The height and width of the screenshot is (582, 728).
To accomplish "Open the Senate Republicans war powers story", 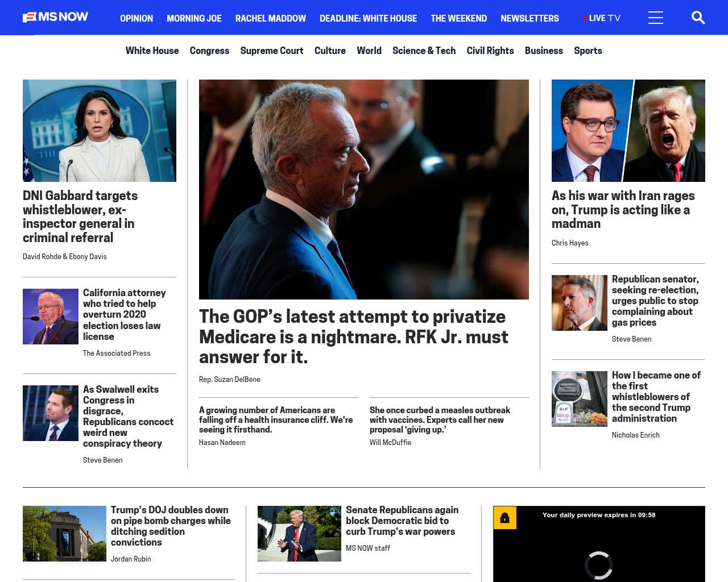I will click(402, 521).
